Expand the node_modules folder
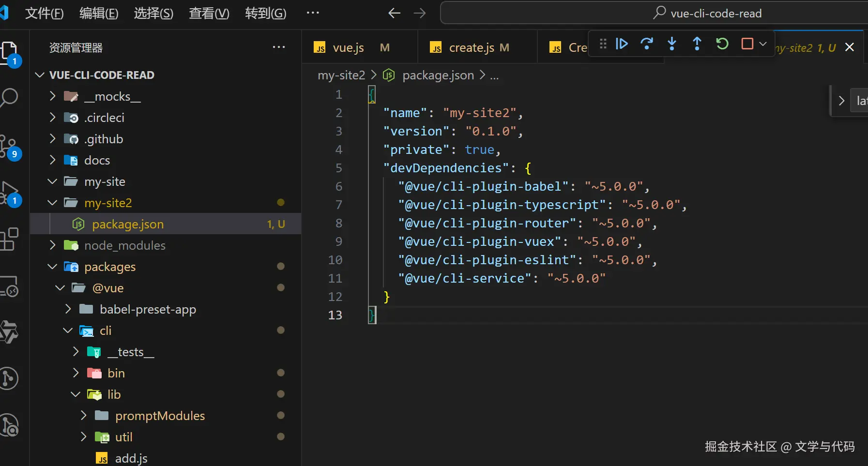868x466 pixels. (124, 246)
